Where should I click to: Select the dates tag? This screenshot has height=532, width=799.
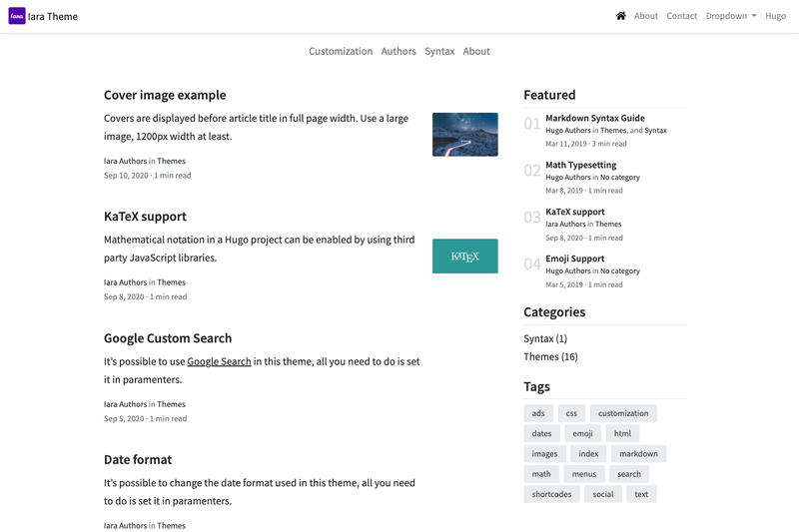(541, 434)
